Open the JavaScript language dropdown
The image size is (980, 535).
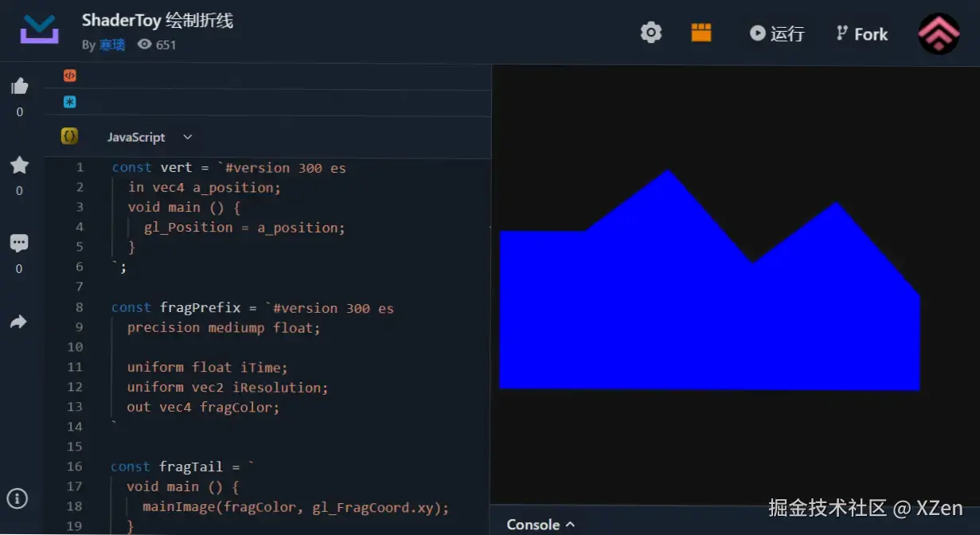tap(187, 137)
